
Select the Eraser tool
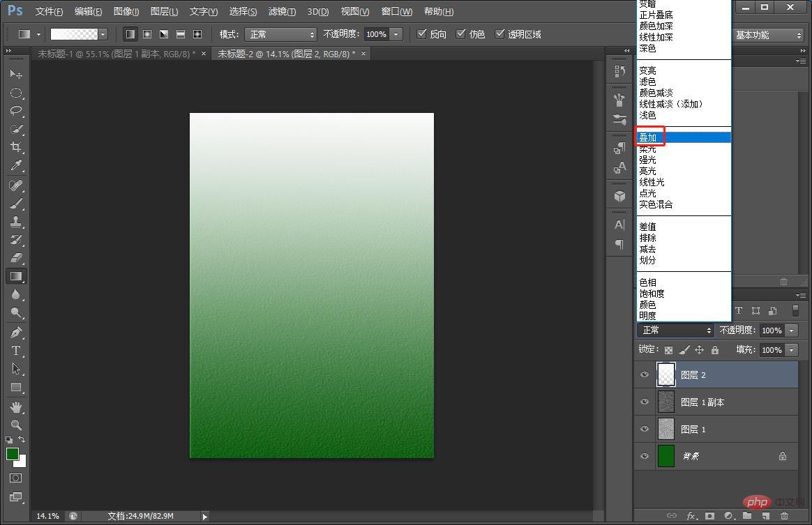[15, 258]
